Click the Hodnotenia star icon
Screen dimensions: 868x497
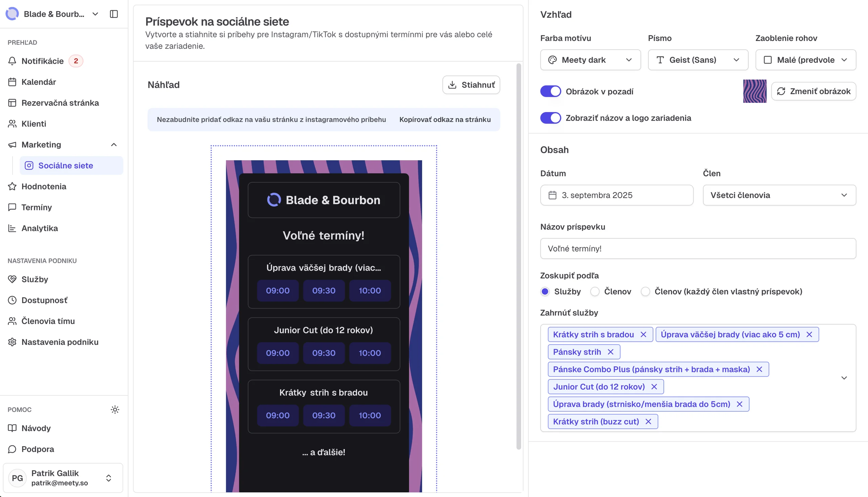click(12, 186)
